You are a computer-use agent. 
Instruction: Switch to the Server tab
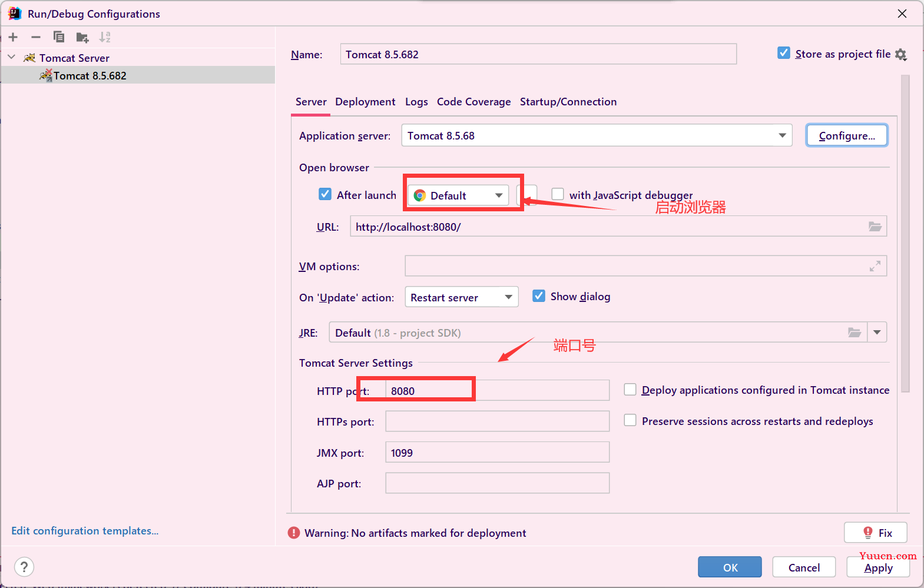click(311, 102)
